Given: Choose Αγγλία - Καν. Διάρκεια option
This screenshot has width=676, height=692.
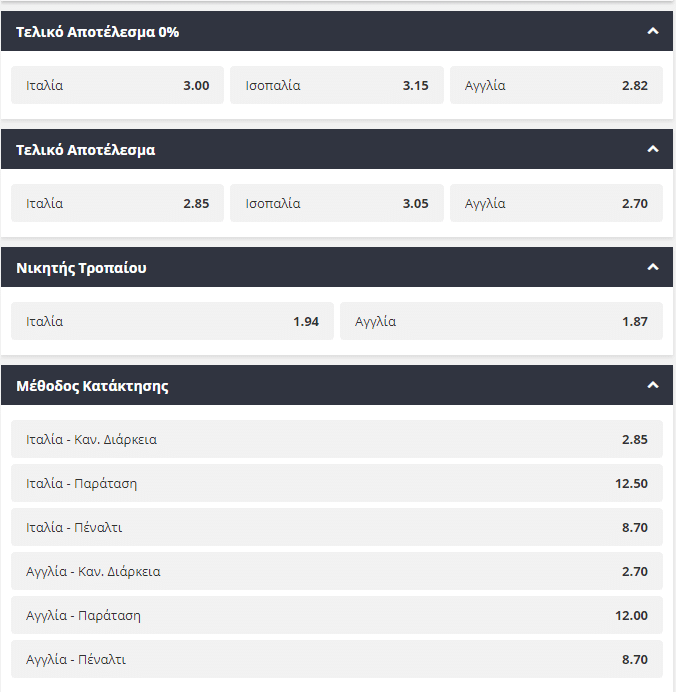Looking at the screenshot, I should [x=336, y=571].
